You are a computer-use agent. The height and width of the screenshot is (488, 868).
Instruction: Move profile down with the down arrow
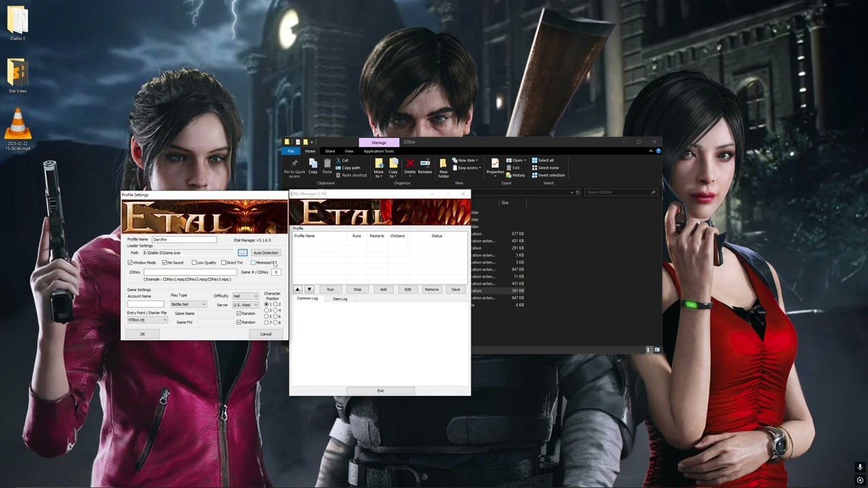pos(309,289)
